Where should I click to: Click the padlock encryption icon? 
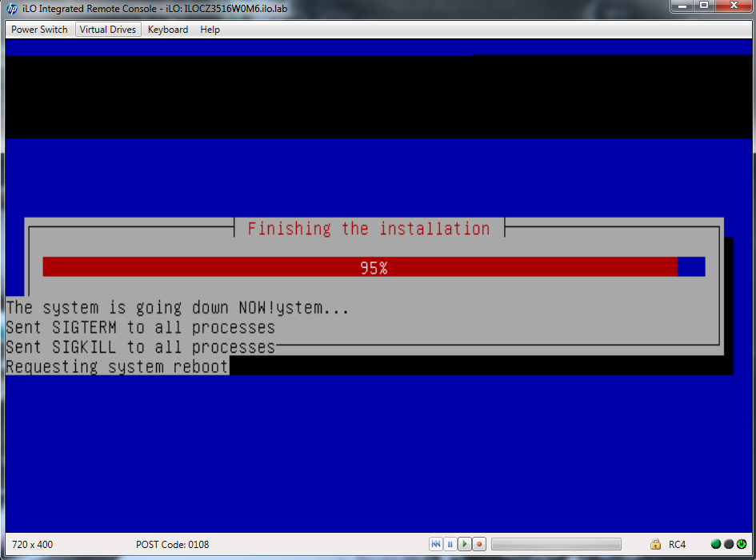pos(655,544)
